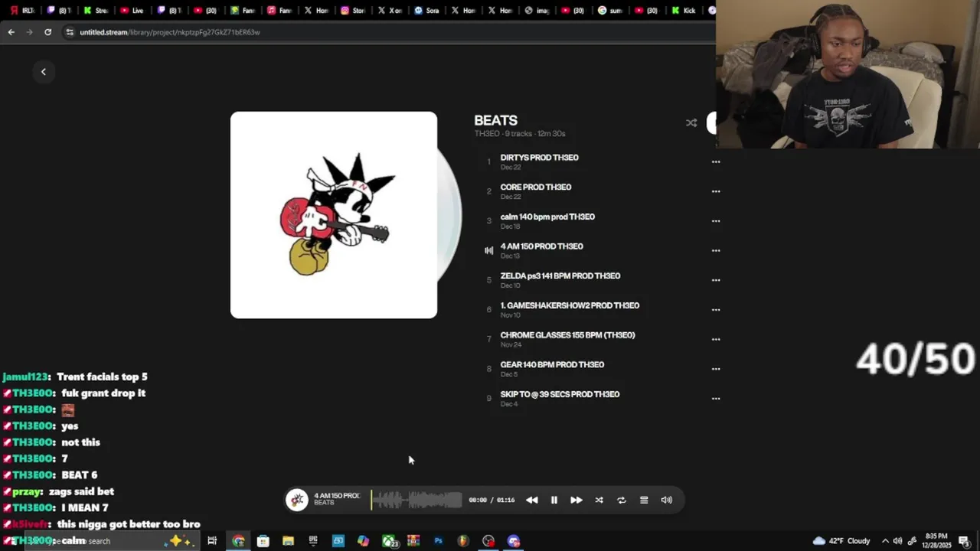The height and width of the screenshot is (551, 980).
Task: Click the now-playing speaker icon beside track 4
Action: (x=489, y=250)
